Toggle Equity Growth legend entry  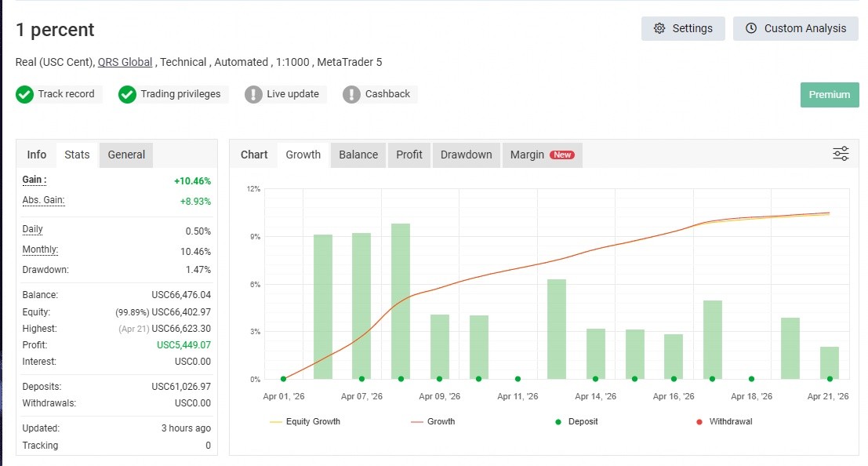click(305, 421)
